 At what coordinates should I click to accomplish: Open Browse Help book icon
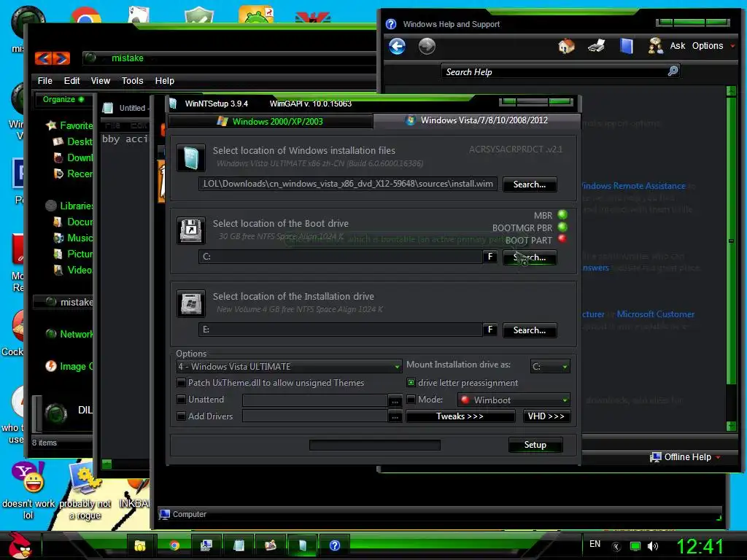[626, 46]
